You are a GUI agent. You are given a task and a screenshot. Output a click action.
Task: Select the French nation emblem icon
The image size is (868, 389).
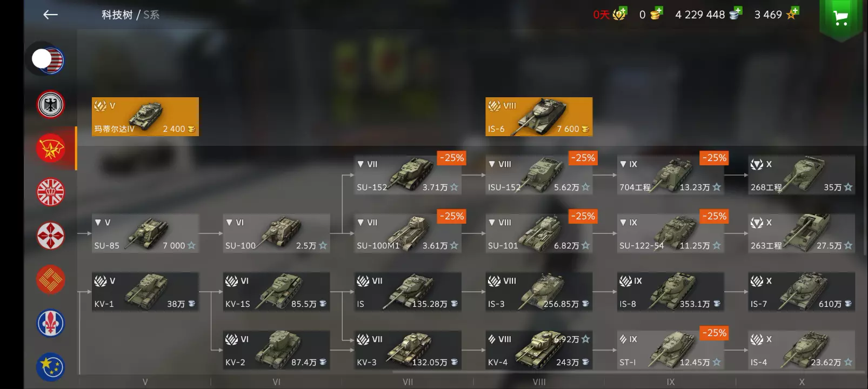click(x=50, y=323)
